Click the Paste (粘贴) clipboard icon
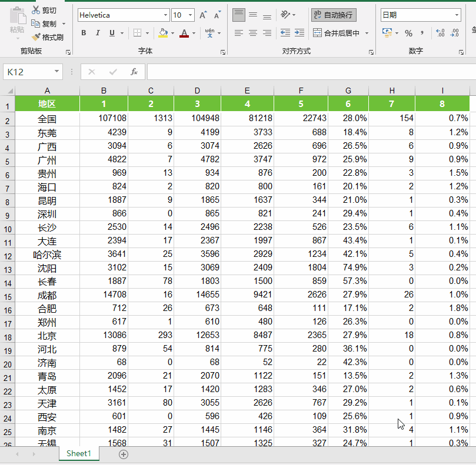 click(x=17, y=16)
